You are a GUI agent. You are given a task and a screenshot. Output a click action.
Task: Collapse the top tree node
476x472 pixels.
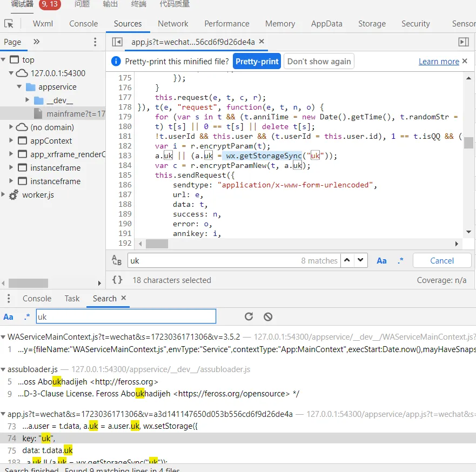(x=3, y=59)
